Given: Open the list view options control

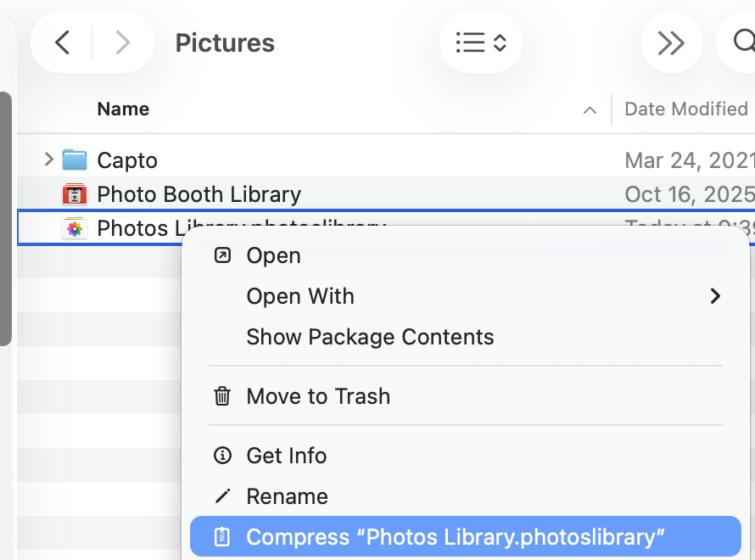Looking at the screenshot, I should [x=480, y=42].
